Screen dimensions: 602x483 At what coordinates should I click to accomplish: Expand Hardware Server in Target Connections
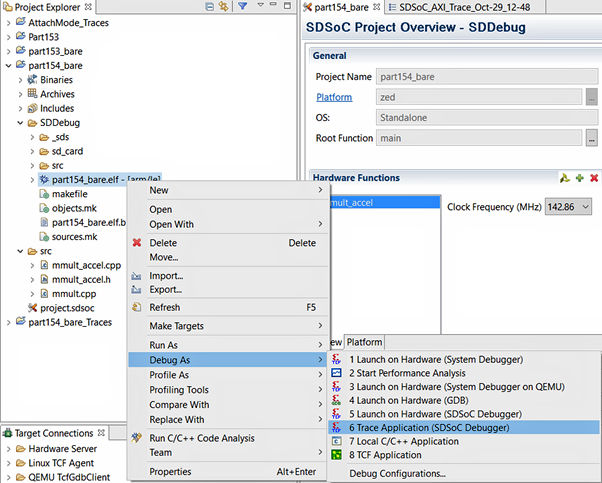[x=8, y=449]
